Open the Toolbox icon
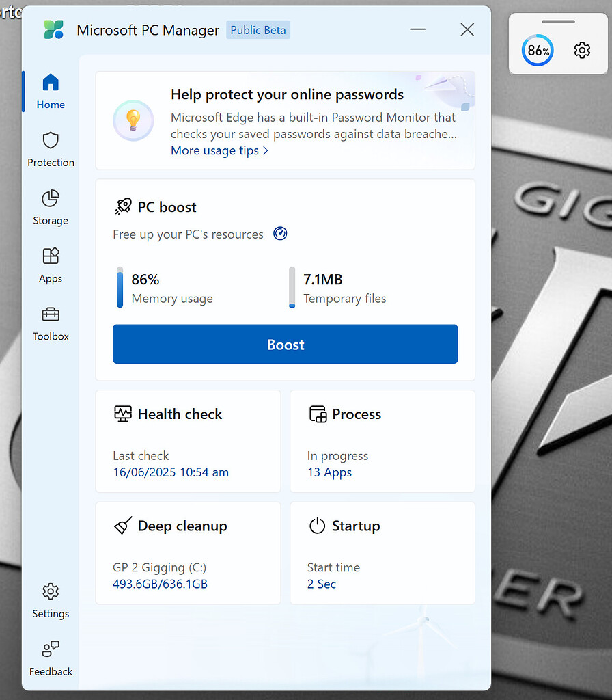612x700 pixels. point(50,314)
